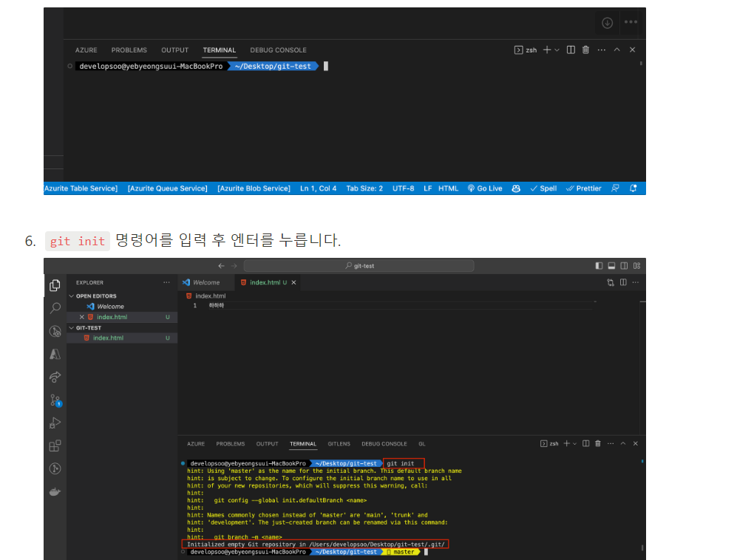Click Spell in the status bar
The width and height of the screenshot is (737, 560).
tap(543, 188)
